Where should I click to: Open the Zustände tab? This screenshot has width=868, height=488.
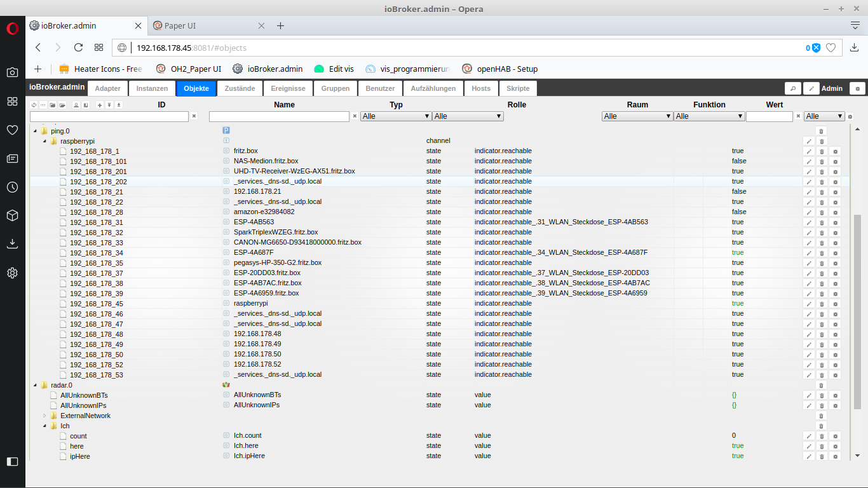pyautogui.click(x=240, y=88)
